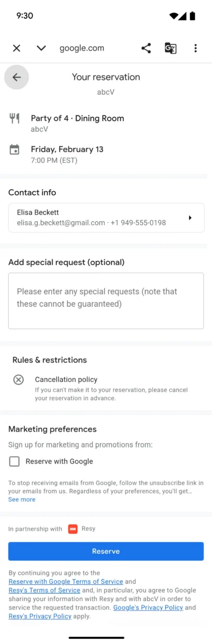Go back with the arrow button
Image resolution: width=212 pixels, height=644 pixels.
17,77
